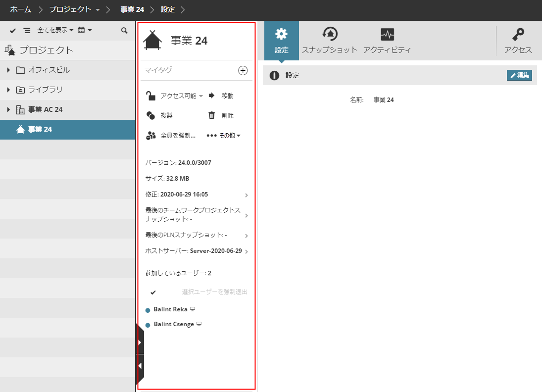The height and width of the screenshot is (392, 542).
Task: Expand the 修正 date row chevron
Action: coord(246,196)
